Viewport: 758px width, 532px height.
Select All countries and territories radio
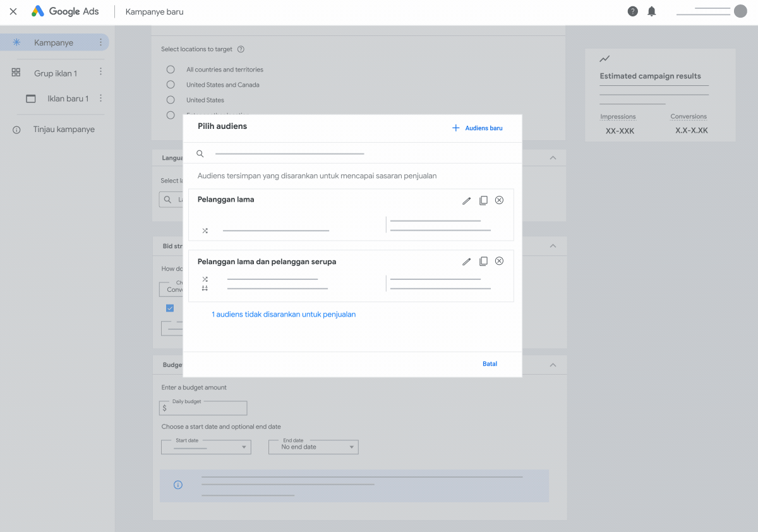(x=171, y=70)
